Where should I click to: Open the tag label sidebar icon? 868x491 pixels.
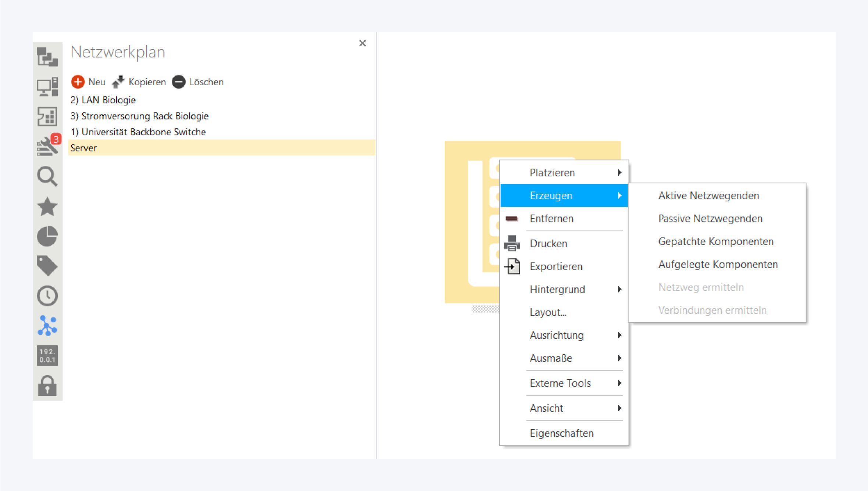(47, 266)
